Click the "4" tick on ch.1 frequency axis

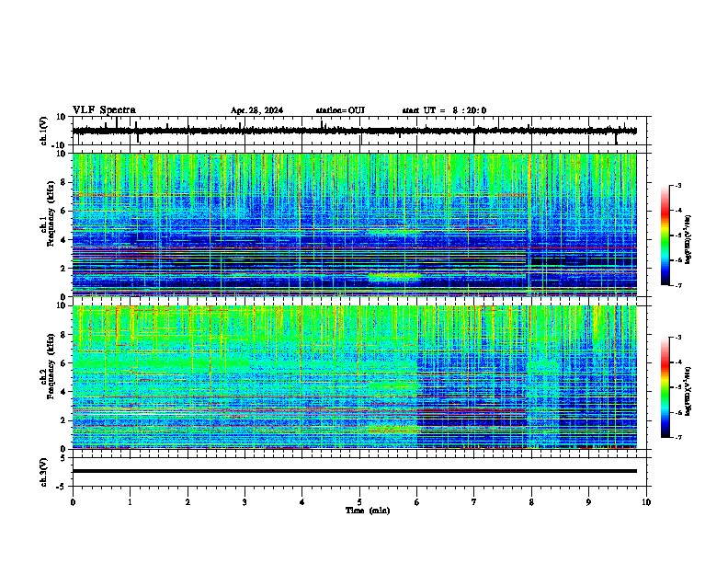coord(63,240)
